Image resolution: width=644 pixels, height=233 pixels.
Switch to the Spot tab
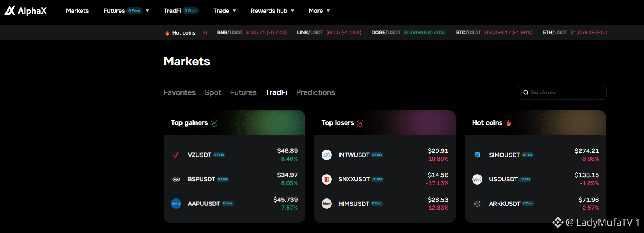coord(213,92)
